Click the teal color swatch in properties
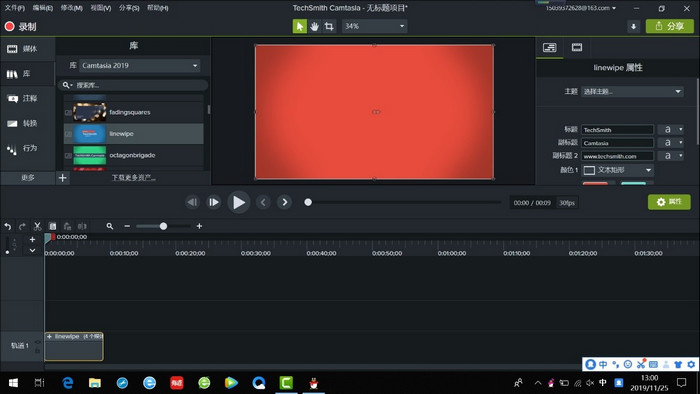The image size is (700, 394). pyautogui.click(x=633, y=183)
